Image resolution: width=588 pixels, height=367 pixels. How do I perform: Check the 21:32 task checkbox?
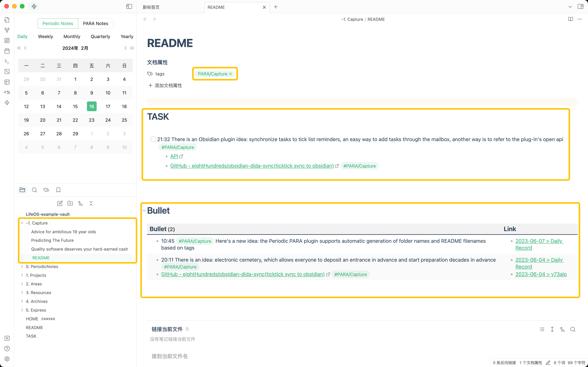tap(153, 139)
